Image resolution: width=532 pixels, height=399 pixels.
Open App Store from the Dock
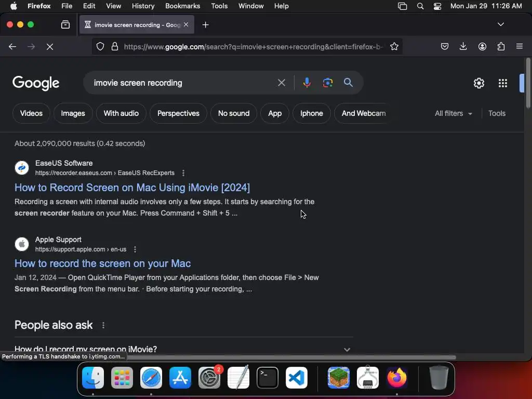pos(180,378)
